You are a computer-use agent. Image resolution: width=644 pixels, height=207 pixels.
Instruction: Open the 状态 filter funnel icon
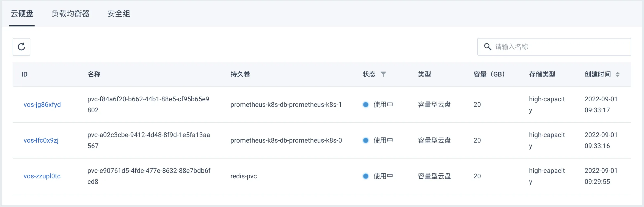coord(383,74)
